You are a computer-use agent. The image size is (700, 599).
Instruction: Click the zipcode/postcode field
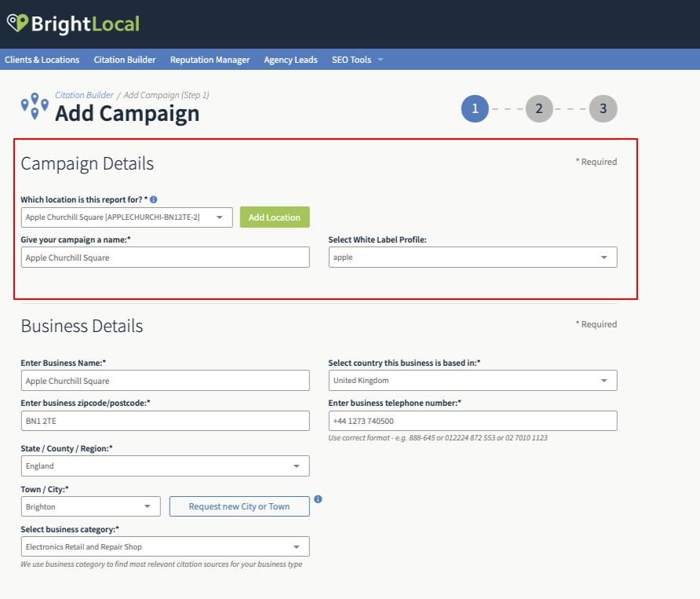pyautogui.click(x=165, y=421)
